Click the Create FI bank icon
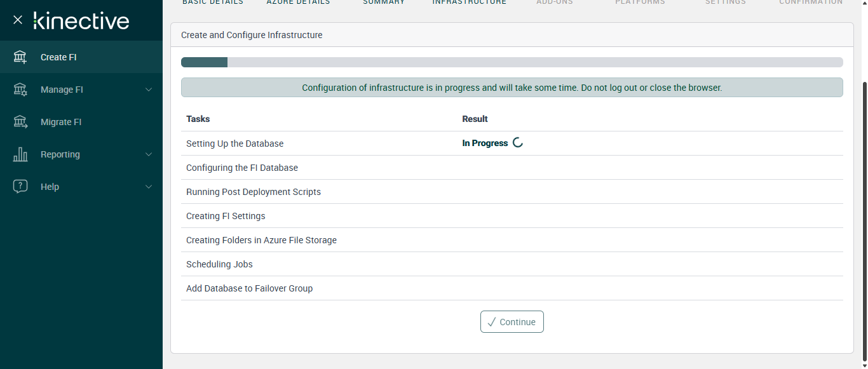The image size is (868, 369). (20, 57)
